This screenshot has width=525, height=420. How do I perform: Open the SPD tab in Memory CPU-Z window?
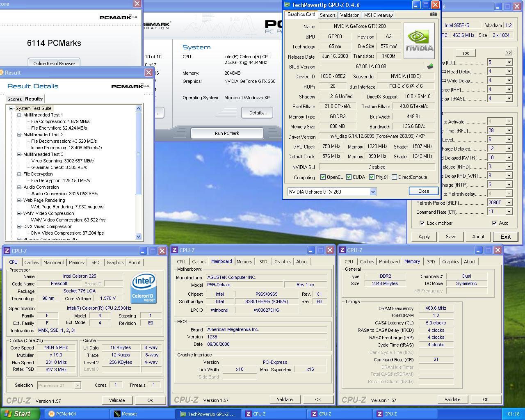[x=431, y=262]
